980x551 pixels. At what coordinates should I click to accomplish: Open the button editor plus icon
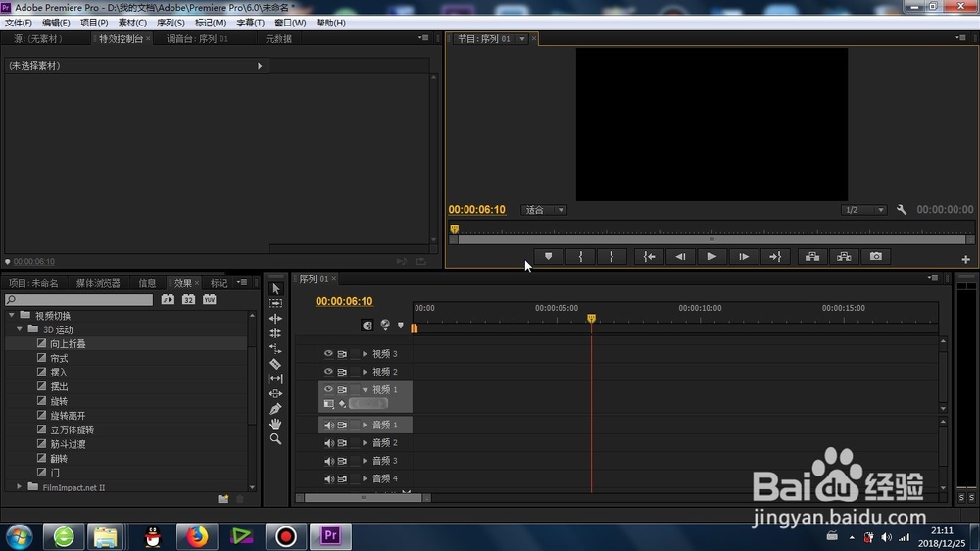point(965,259)
